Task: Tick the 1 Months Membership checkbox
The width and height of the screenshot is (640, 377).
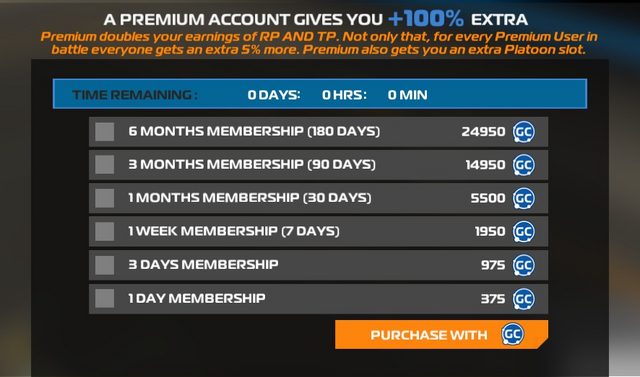Action: (104, 198)
